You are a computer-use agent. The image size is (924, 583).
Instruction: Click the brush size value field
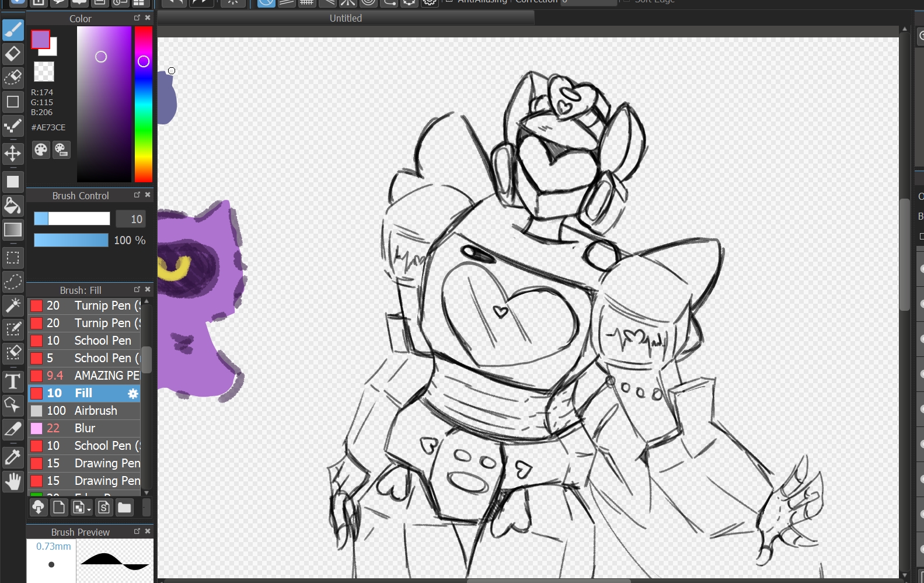pos(131,219)
